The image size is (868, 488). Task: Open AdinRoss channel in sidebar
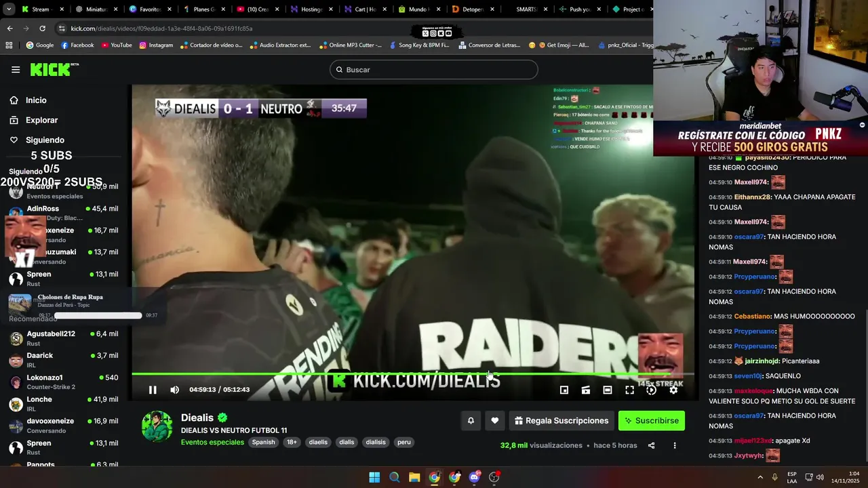click(x=64, y=213)
